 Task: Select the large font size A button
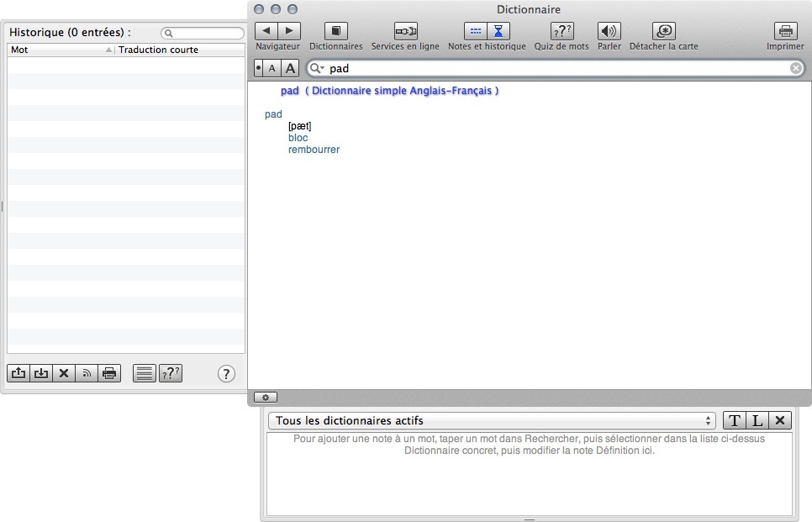point(291,68)
